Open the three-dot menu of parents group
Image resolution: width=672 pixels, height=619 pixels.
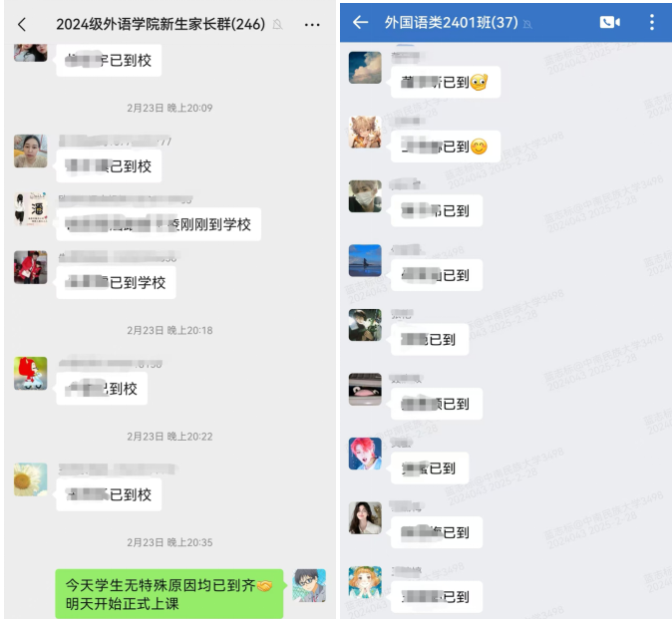[312, 25]
